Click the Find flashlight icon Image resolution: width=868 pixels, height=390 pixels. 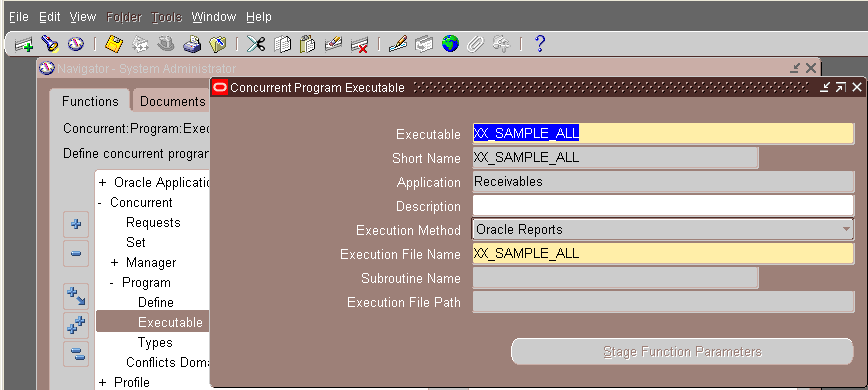[x=50, y=44]
